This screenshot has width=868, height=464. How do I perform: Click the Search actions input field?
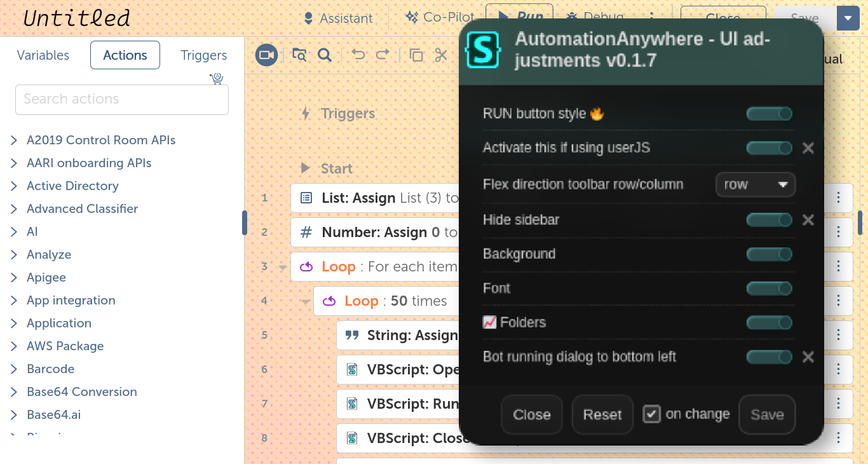(x=122, y=100)
